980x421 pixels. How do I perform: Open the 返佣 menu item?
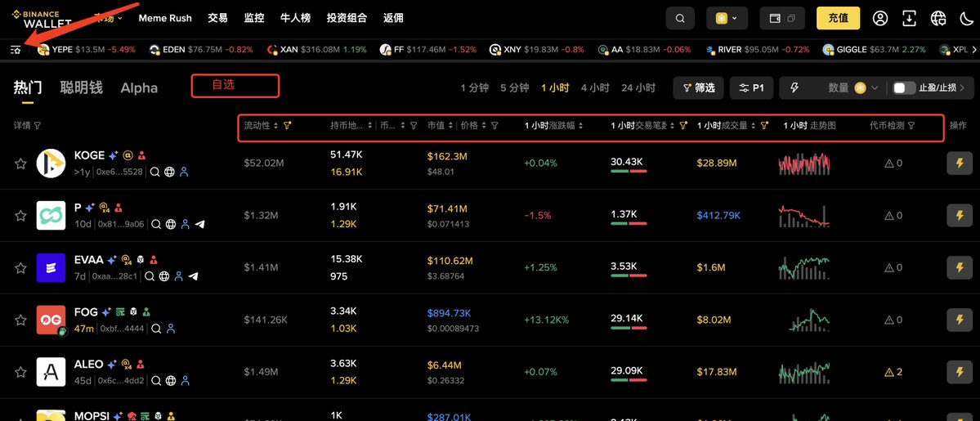pos(393,18)
